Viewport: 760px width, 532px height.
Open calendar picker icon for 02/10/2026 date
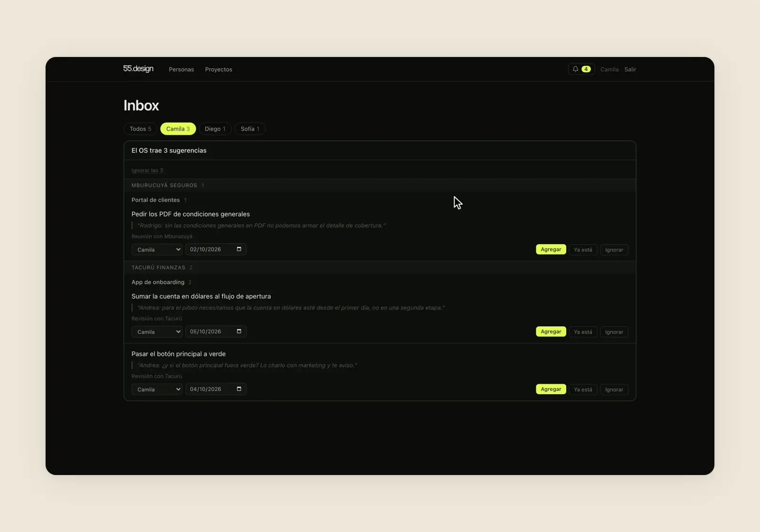pyautogui.click(x=239, y=249)
